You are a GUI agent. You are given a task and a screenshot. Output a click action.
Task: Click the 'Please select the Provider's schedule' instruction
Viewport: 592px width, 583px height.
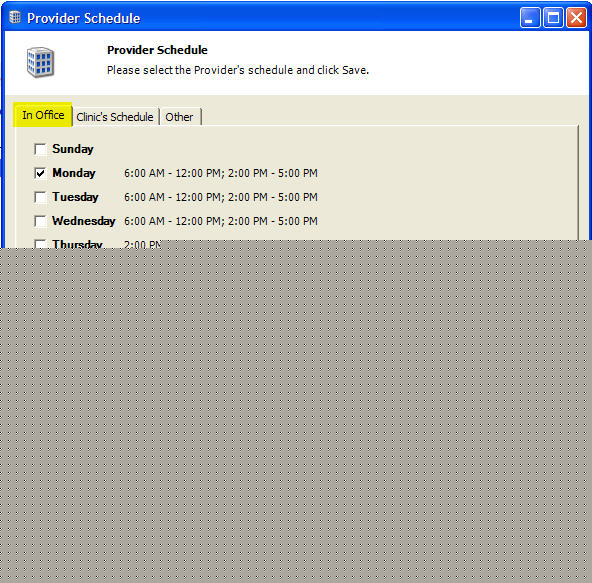pos(238,70)
